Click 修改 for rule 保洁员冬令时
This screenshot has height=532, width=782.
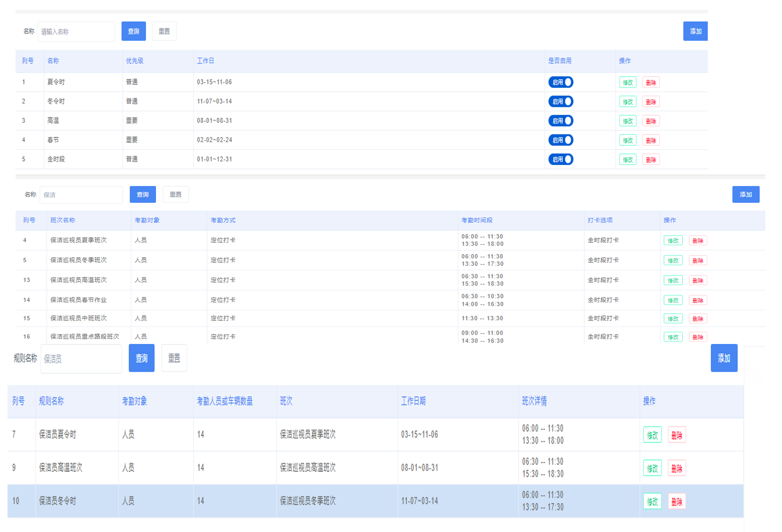(x=652, y=501)
